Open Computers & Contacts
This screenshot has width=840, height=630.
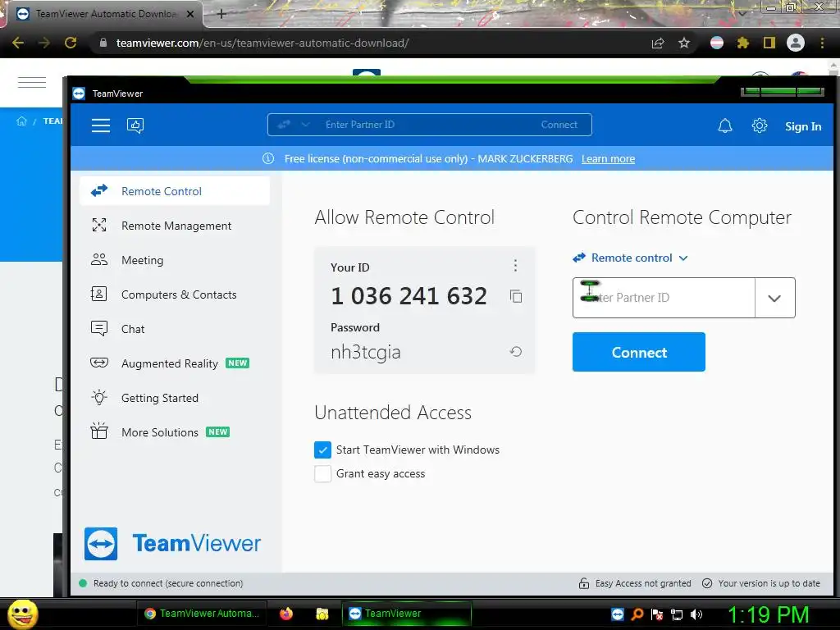175,294
